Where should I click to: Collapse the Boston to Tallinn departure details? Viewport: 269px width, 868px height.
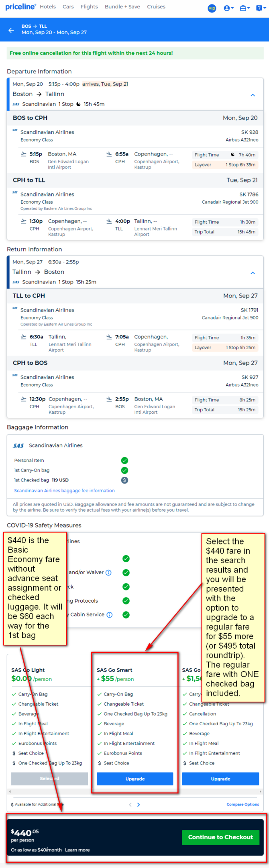point(253,95)
